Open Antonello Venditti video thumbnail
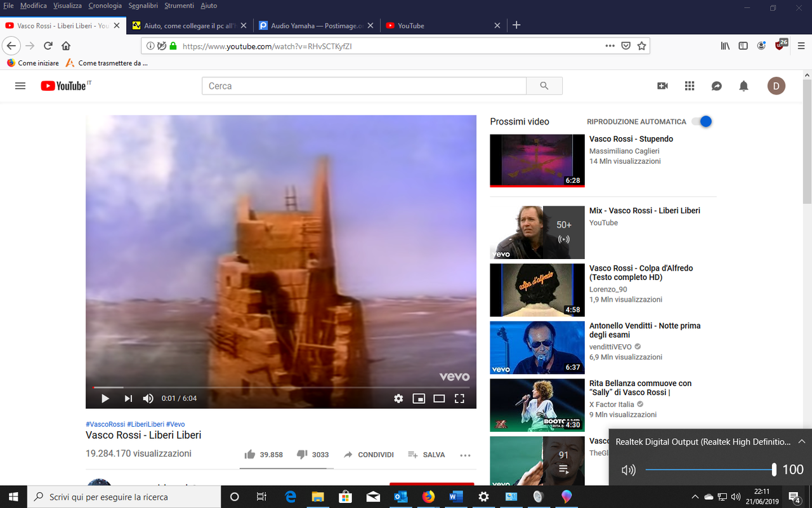812x508 pixels. pyautogui.click(x=537, y=347)
